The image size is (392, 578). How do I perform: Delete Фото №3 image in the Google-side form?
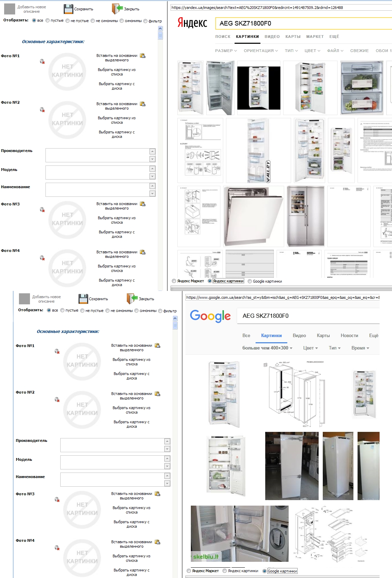click(57, 500)
